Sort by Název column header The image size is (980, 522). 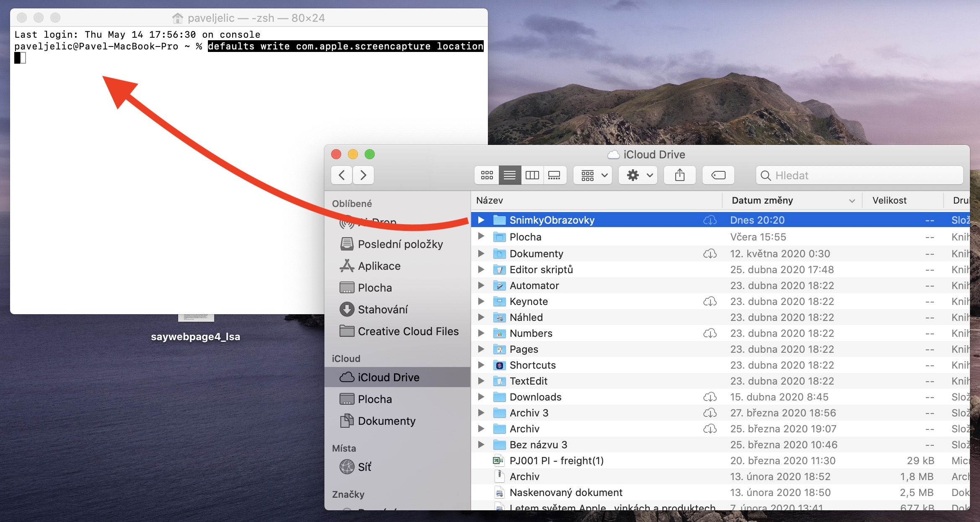490,201
